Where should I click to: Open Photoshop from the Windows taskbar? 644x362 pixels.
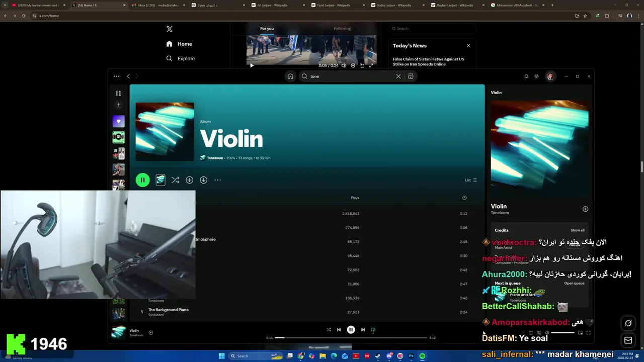click(411, 356)
